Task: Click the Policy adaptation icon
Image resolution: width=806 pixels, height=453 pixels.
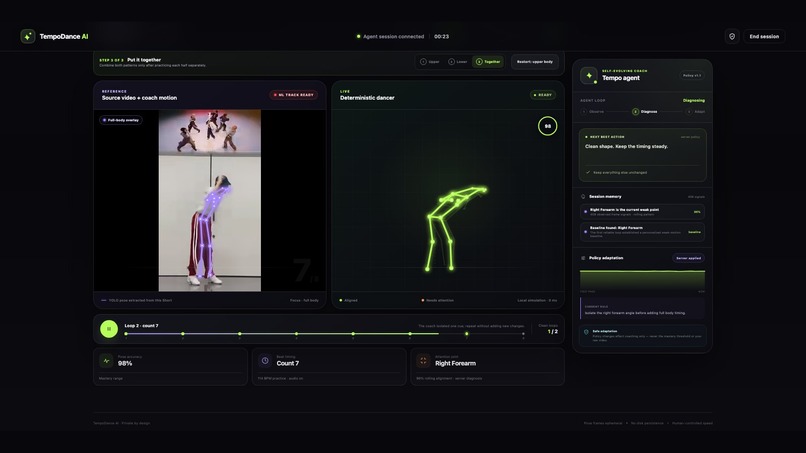Action: point(583,258)
